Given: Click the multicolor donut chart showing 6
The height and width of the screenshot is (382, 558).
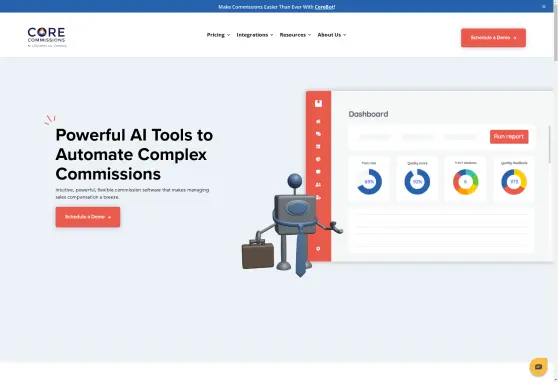Looking at the screenshot, I should [465, 182].
